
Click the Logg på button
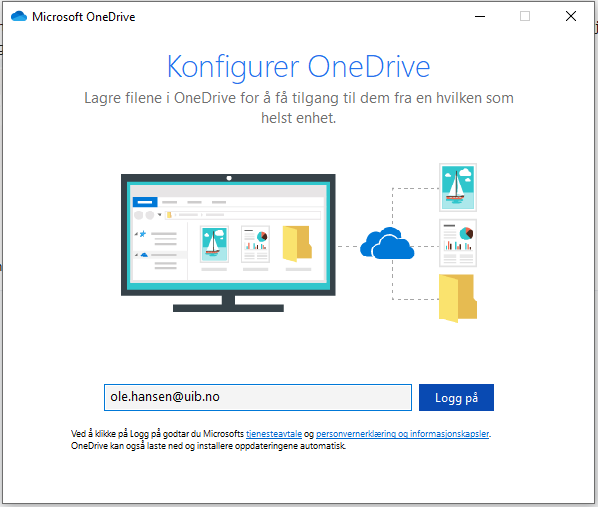(x=456, y=398)
